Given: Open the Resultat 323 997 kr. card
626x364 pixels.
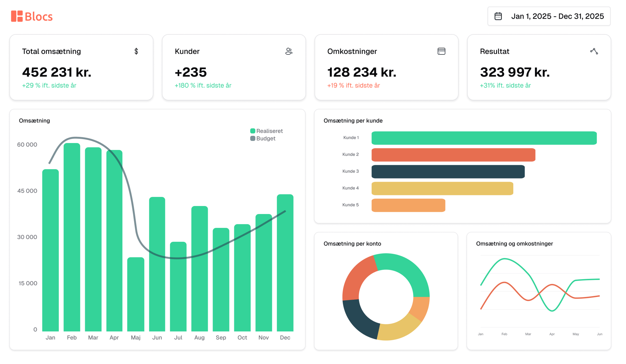Looking at the screenshot, I should [x=539, y=67].
